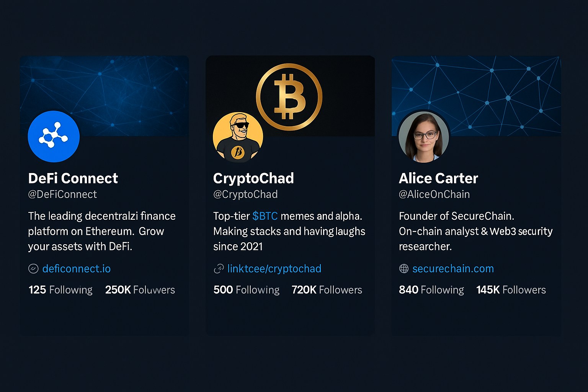Viewport: 588px width, 392px height.
Task: Click the @AliceOnChain handle
Action: point(434,194)
